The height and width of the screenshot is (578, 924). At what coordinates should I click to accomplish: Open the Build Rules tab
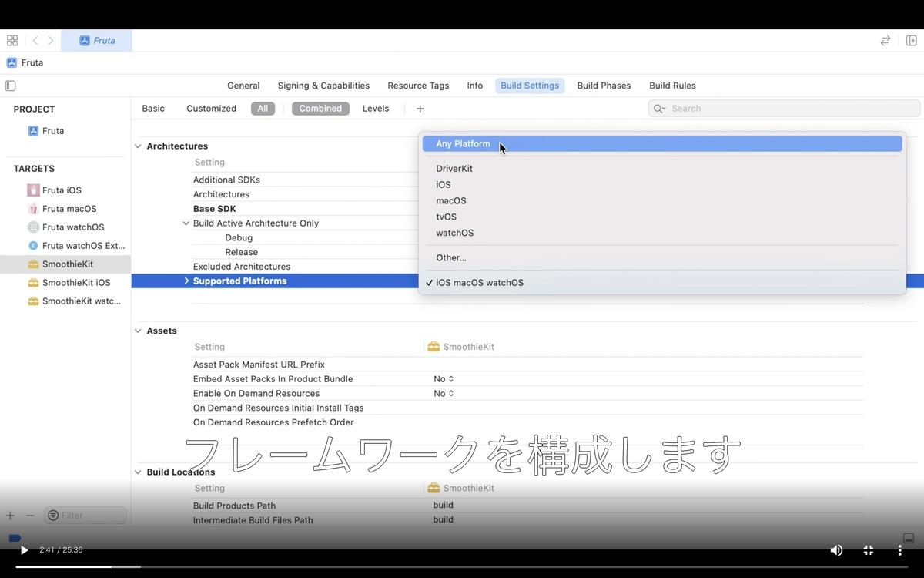coord(672,86)
